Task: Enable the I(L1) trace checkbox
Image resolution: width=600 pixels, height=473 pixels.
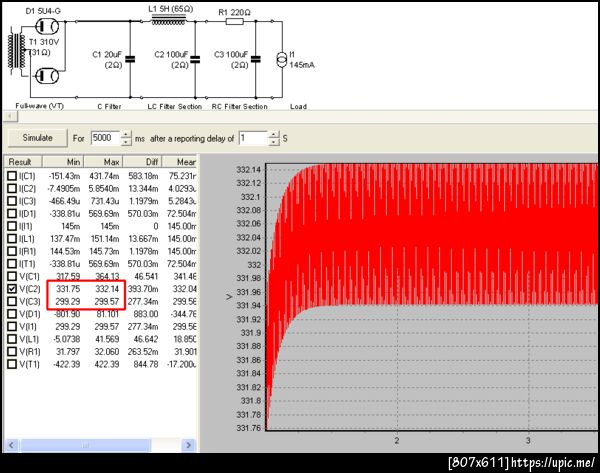Action: (12, 239)
